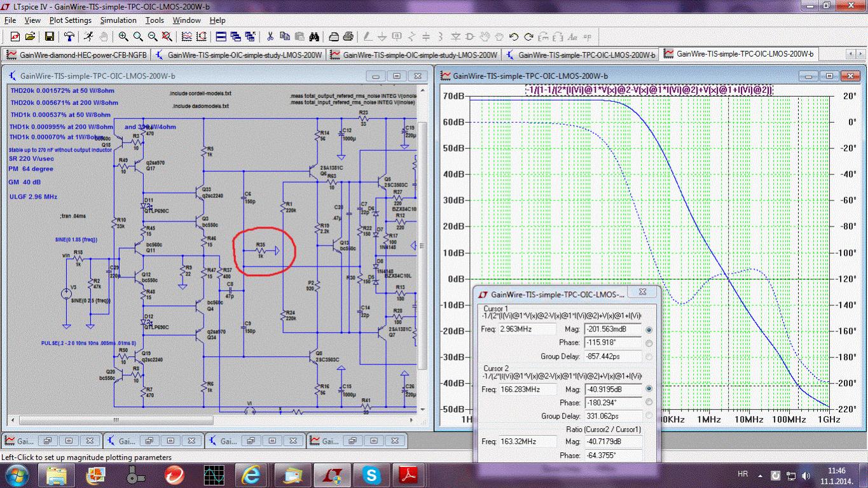This screenshot has height=488, width=868.
Task: Open the Window menu
Action: coord(187,20)
